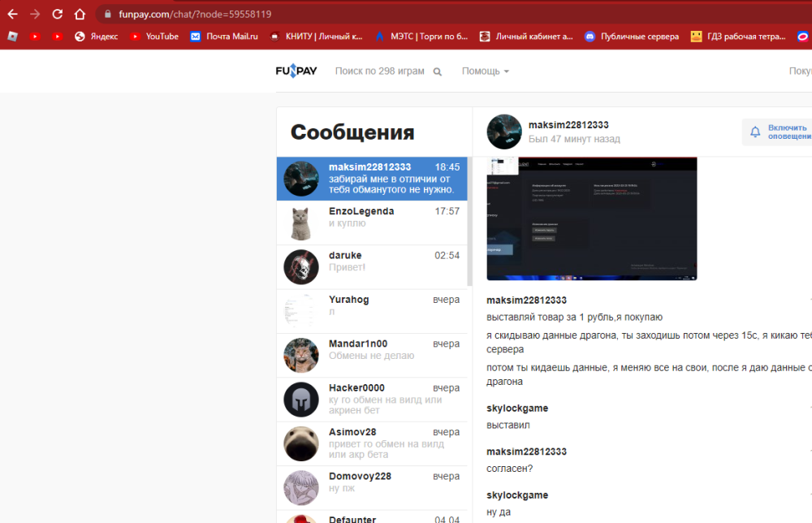
Task: Click the Сообщения heading
Action: [x=352, y=132]
